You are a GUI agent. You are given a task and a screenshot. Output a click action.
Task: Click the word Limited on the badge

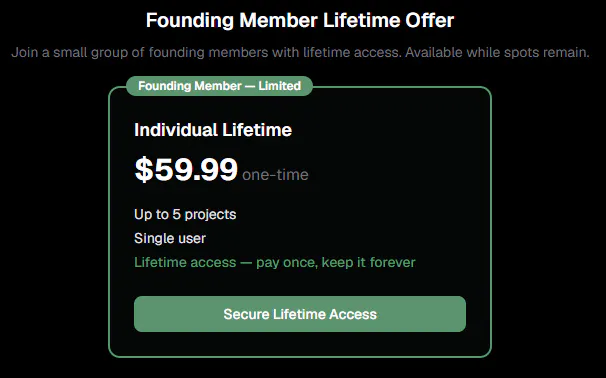click(279, 86)
